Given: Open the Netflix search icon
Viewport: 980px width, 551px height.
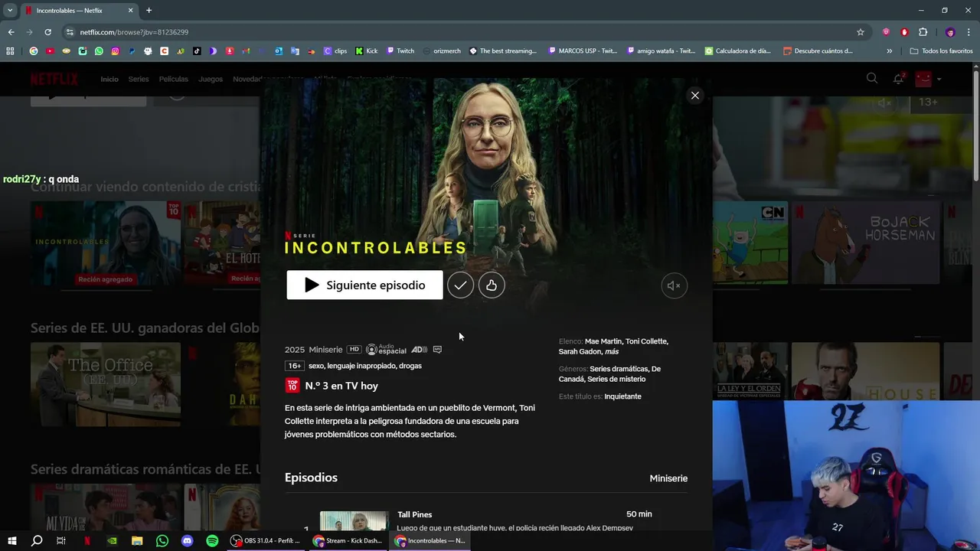Looking at the screenshot, I should [871, 78].
